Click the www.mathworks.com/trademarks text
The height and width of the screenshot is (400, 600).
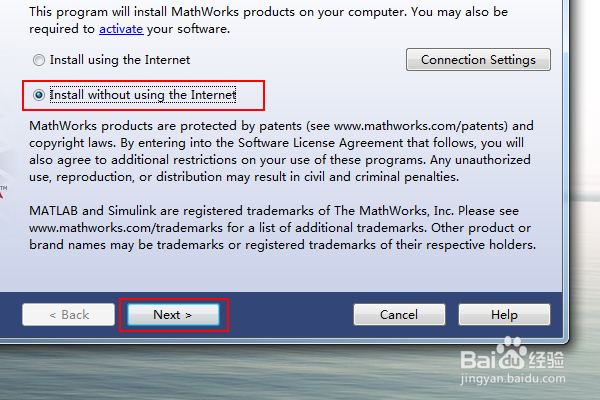[126, 228]
